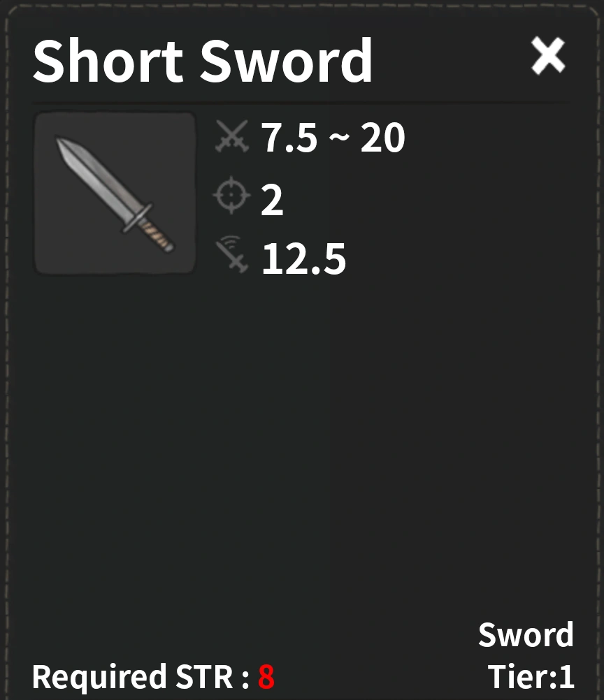Click the word Short in the title

point(108,61)
